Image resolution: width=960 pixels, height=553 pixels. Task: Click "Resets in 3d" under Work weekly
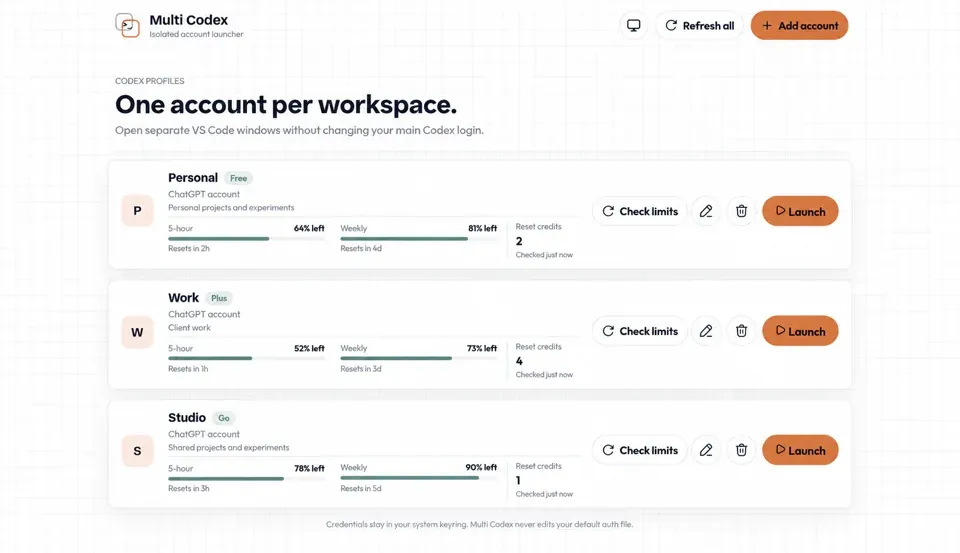(361, 369)
